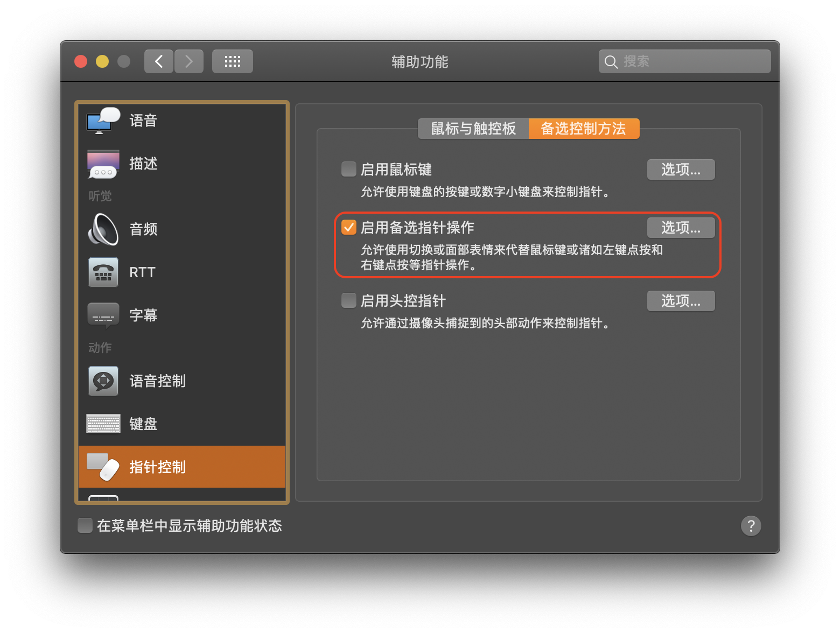
Task: Go forward with the right chevron button
Action: pyautogui.click(x=189, y=61)
